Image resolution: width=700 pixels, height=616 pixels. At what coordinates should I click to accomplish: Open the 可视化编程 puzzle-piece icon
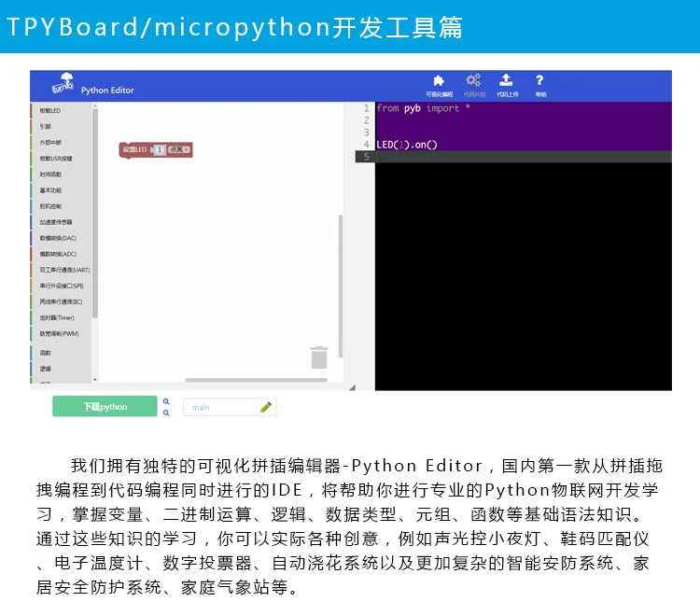point(439,81)
